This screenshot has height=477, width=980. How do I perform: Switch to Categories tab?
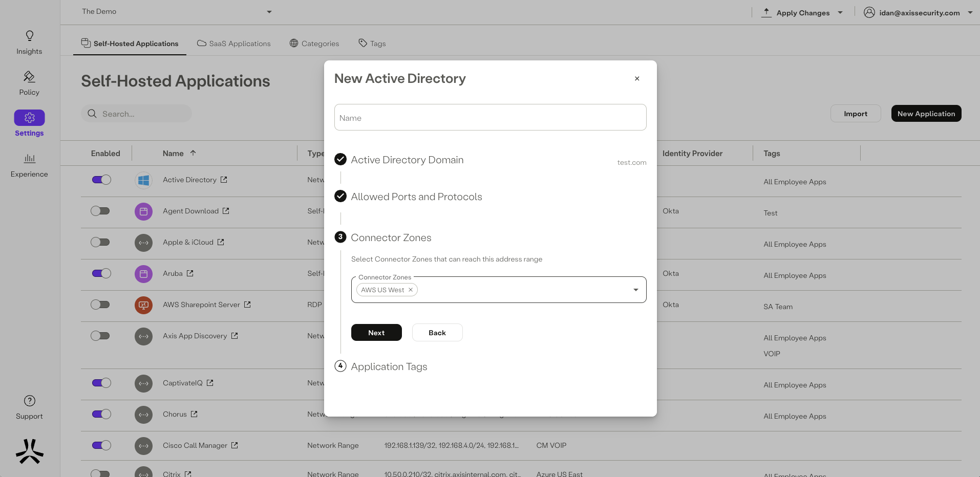pyautogui.click(x=314, y=44)
